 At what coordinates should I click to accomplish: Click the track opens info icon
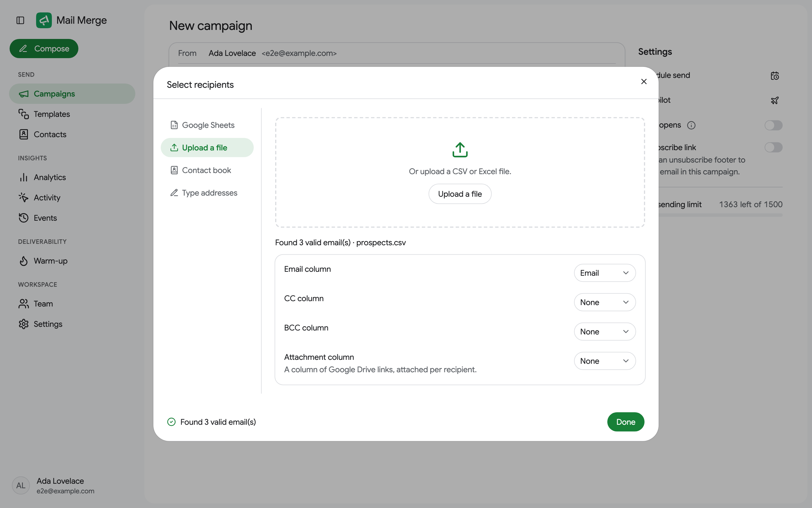pos(691,125)
